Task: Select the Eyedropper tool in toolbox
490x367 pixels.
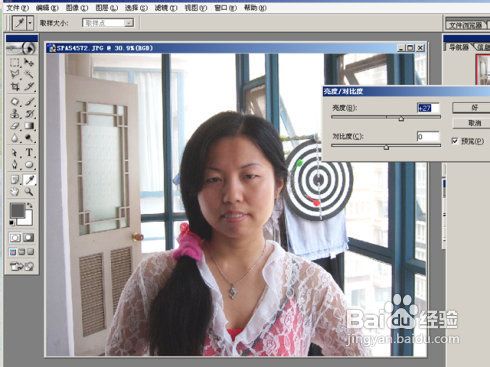Action: tap(29, 180)
